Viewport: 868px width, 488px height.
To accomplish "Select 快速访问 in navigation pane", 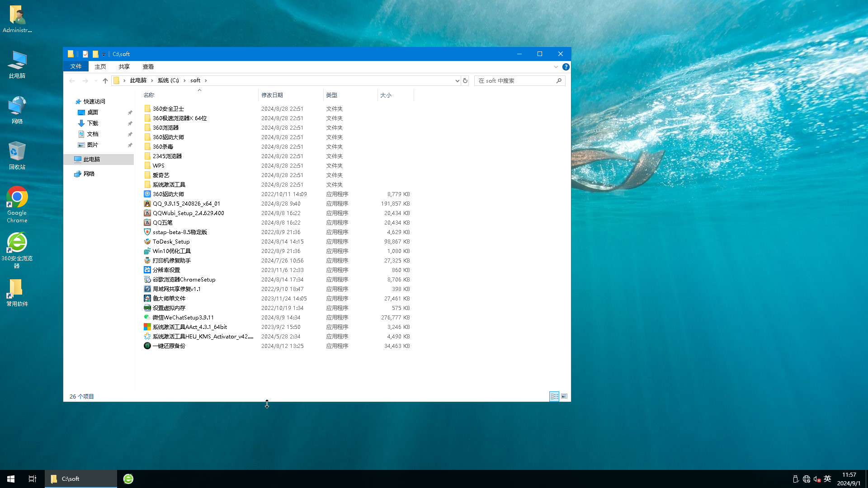I will coord(94,101).
